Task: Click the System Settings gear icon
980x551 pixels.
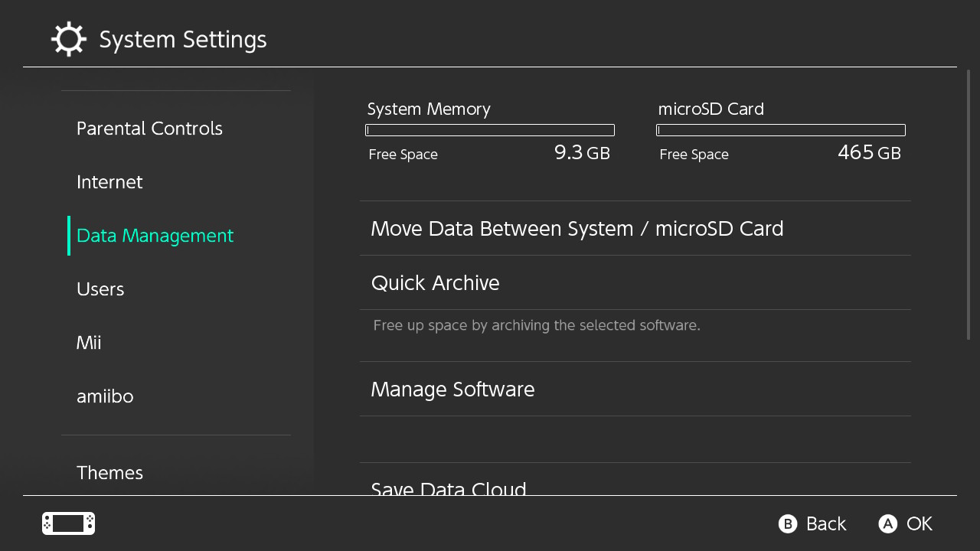Action: pyautogui.click(x=68, y=38)
